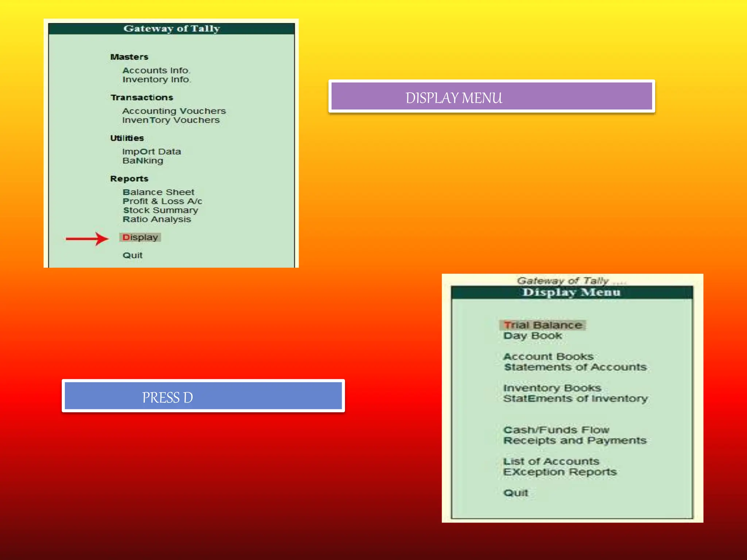This screenshot has height=560, width=747.
Task: Click the Display Menu title header
Action: [572, 292]
